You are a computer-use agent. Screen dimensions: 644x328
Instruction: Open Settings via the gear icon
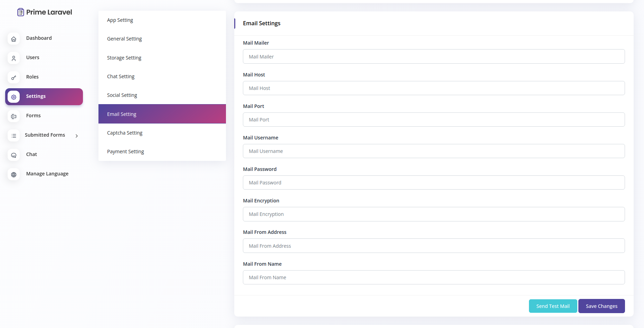point(13,97)
